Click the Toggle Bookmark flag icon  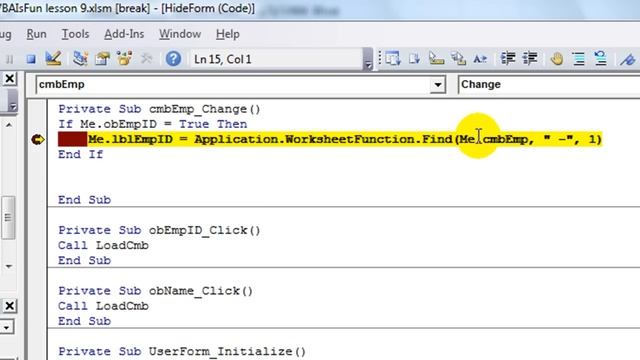click(627, 60)
